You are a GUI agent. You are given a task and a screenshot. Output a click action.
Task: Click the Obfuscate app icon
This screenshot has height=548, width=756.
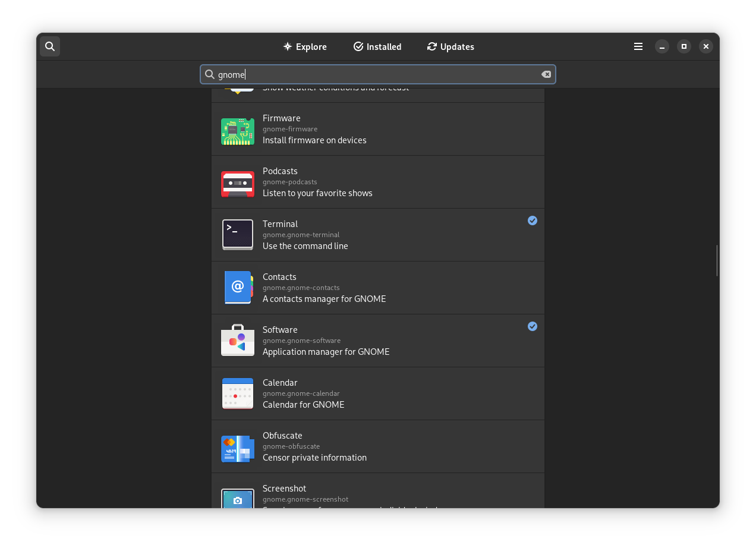click(x=238, y=449)
